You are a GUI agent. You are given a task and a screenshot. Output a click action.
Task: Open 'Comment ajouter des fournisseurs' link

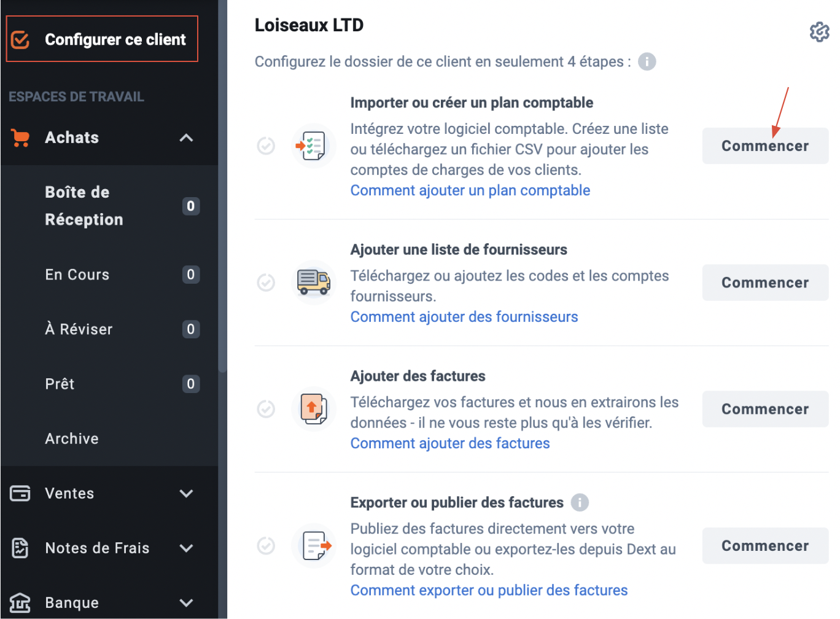pyautogui.click(x=464, y=317)
